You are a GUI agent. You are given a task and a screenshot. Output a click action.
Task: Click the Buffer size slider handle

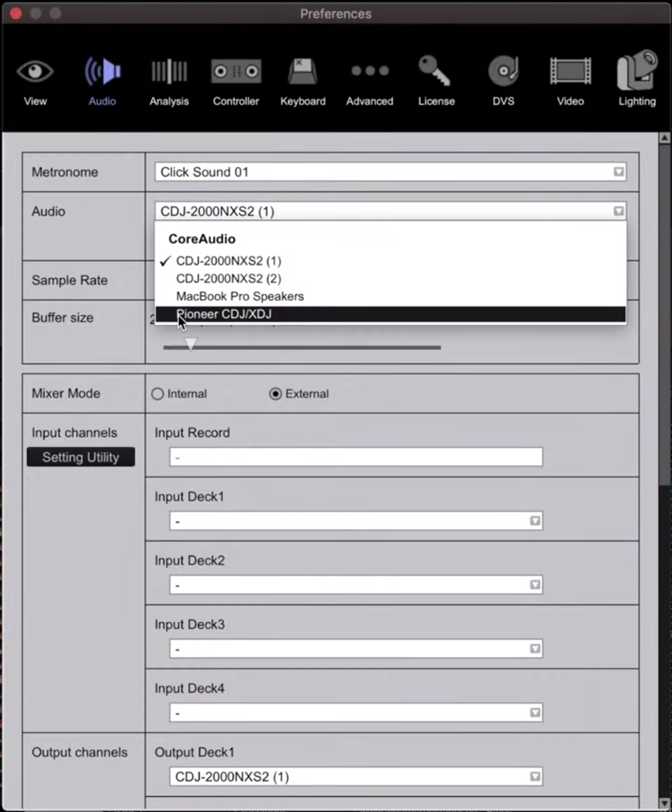pyautogui.click(x=191, y=345)
